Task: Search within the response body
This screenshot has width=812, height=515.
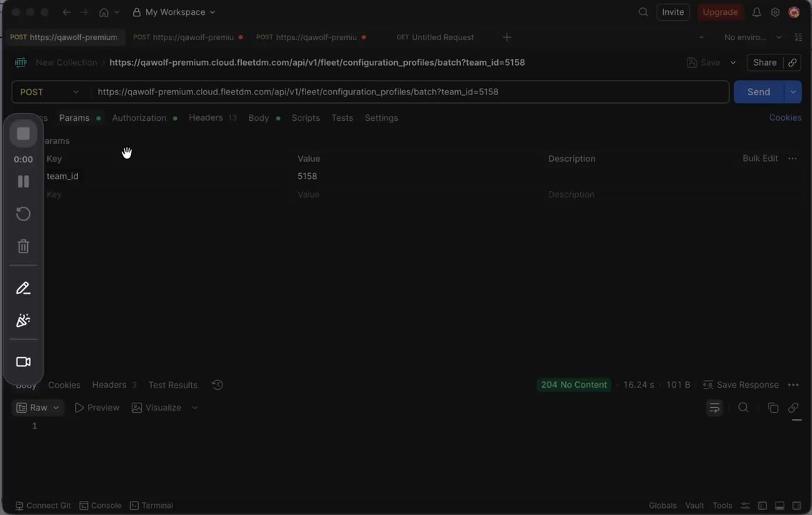Action: tap(743, 408)
